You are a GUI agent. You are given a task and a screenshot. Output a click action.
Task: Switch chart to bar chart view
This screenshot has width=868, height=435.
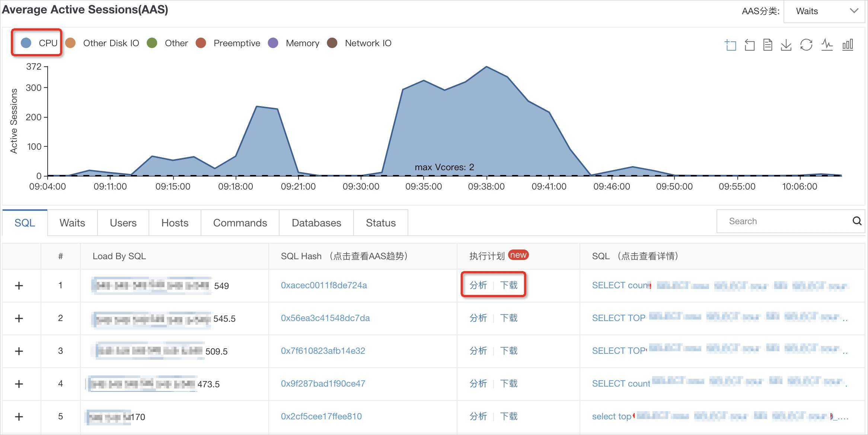(848, 44)
